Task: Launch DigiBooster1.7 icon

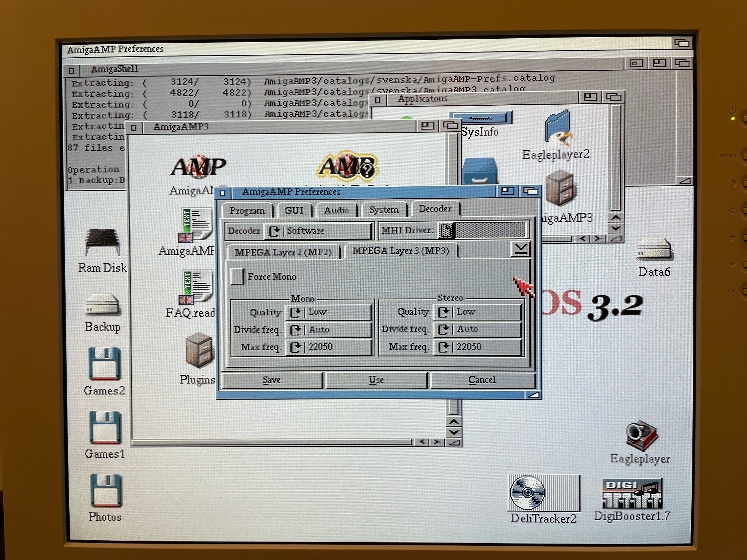Action: click(632, 494)
